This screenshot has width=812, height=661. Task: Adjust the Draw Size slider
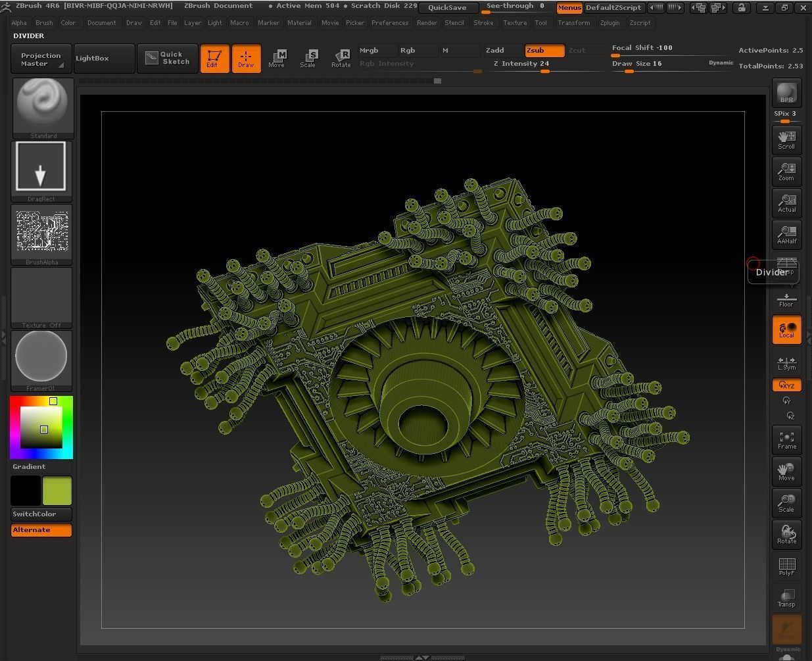point(673,64)
